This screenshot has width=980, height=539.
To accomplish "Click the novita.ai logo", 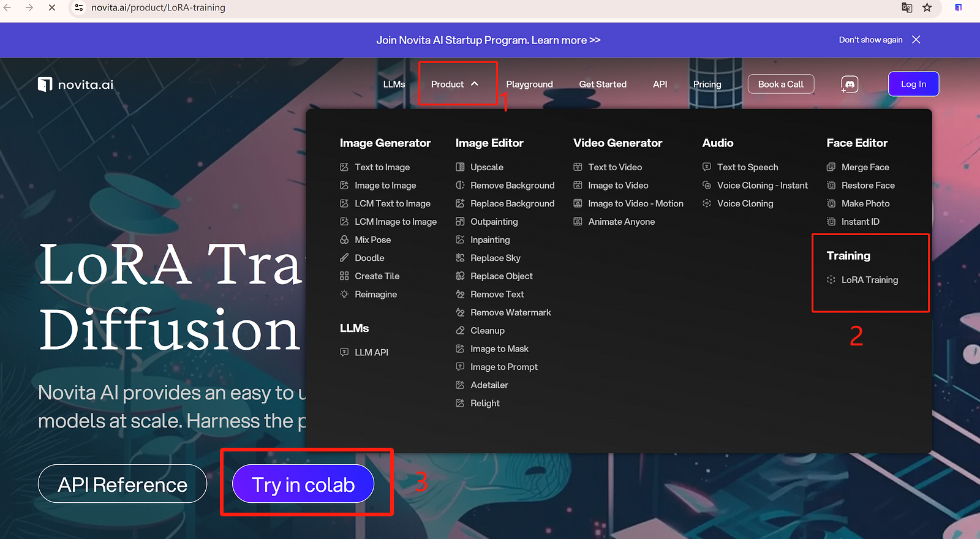I will 76,85.
